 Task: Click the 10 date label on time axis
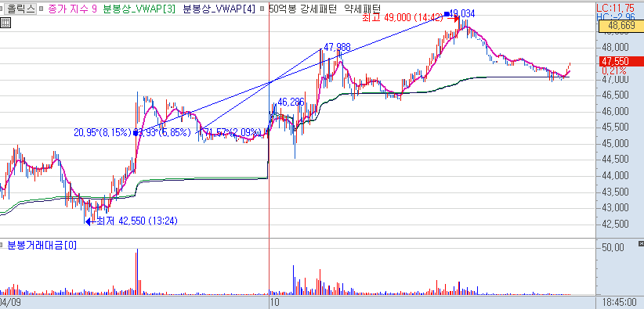pos(275,302)
